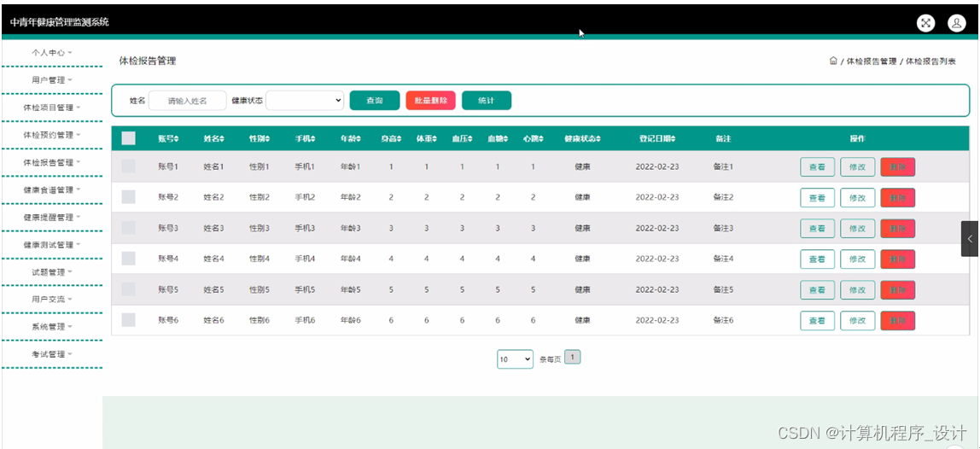Click 查看 for row 账号6
The height and width of the screenshot is (449, 980).
(x=818, y=320)
